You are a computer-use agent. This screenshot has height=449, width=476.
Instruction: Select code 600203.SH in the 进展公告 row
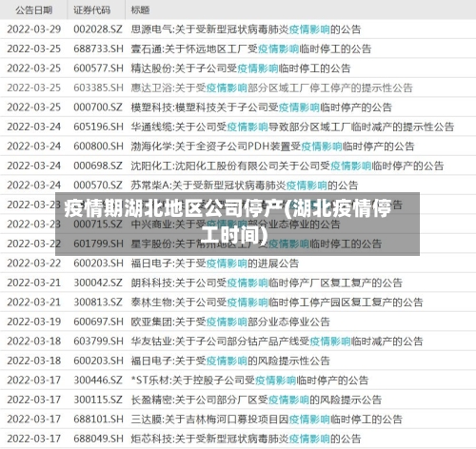point(98,264)
